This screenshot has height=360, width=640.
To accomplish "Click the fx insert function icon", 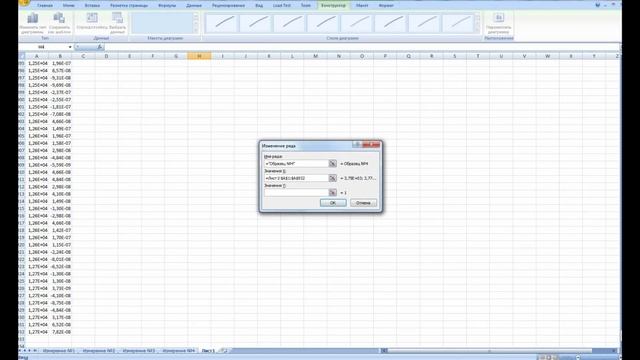I will pos(99,47).
